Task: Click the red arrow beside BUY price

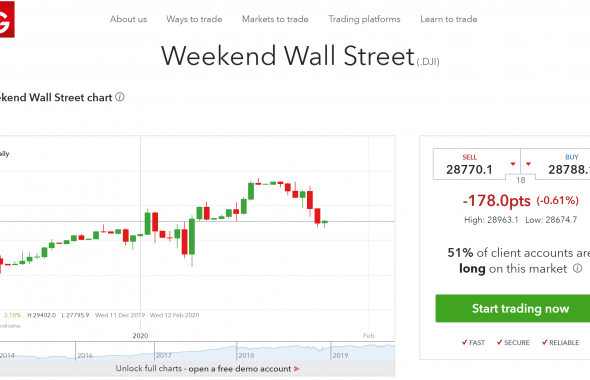Action: pos(528,164)
